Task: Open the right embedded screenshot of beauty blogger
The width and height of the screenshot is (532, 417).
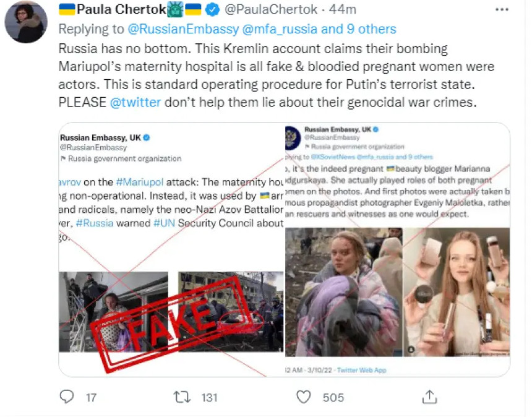Action: 397,249
